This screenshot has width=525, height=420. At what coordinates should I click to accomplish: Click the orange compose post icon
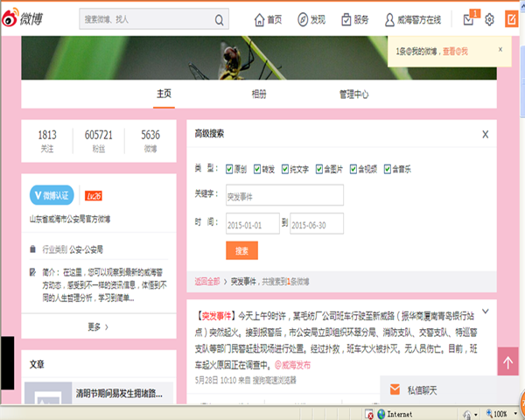coord(512,19)
